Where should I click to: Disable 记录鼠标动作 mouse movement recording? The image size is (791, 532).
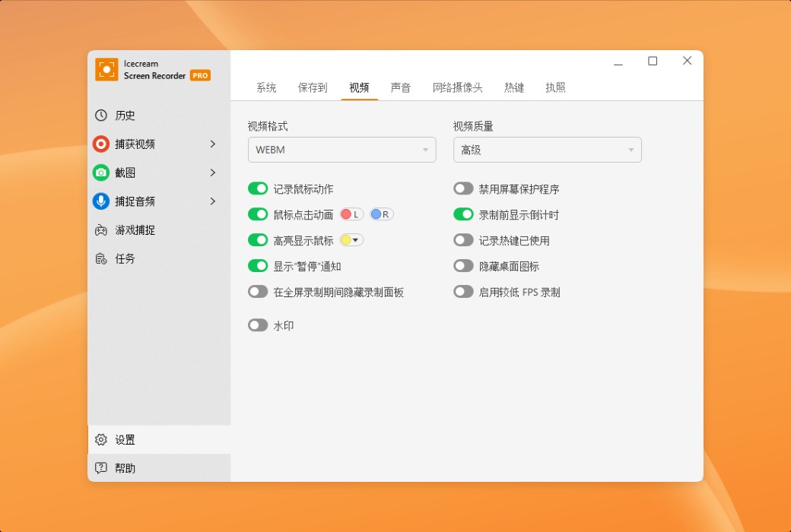[258, 188]
